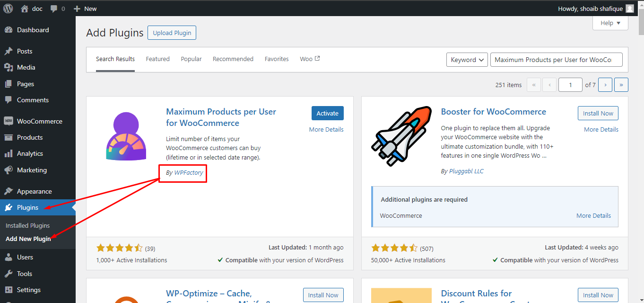
Task: Select Add New Plugin submenu
Action: click(x=28, y=239)
